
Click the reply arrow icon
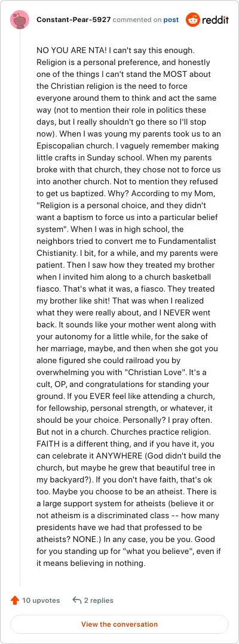(x=76, y=600)
